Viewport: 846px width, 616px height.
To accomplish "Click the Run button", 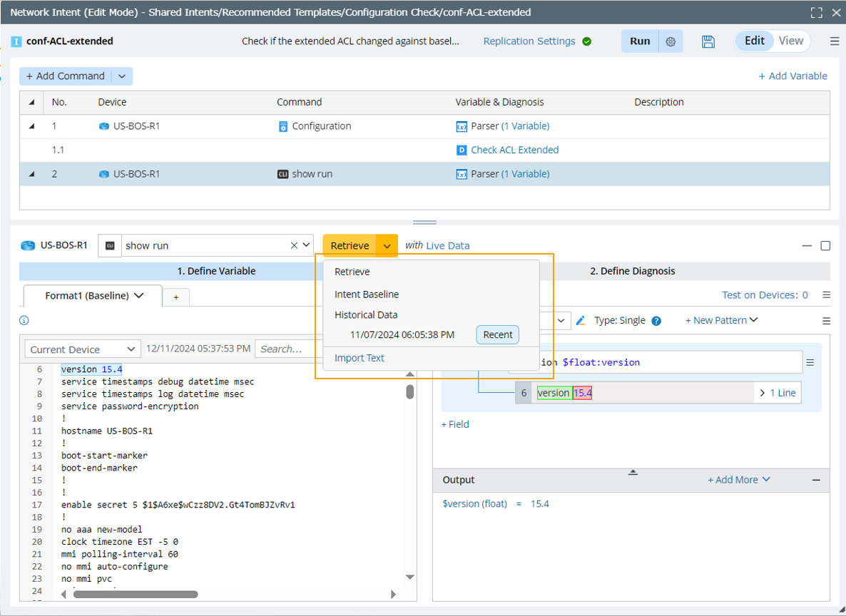I will point(639,41).
